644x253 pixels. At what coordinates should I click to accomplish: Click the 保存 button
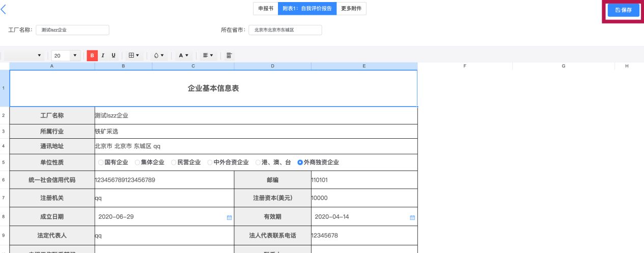pyautogui.click(x=623, y=10)
